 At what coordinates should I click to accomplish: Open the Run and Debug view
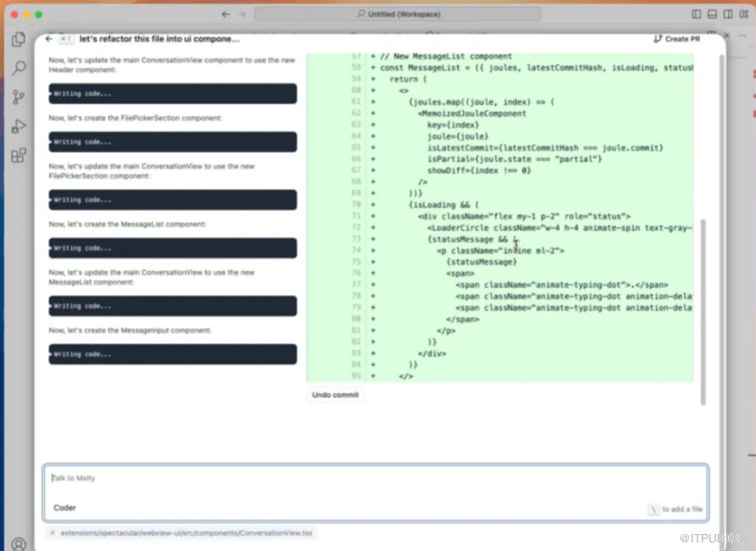click(x=18, y=127)
